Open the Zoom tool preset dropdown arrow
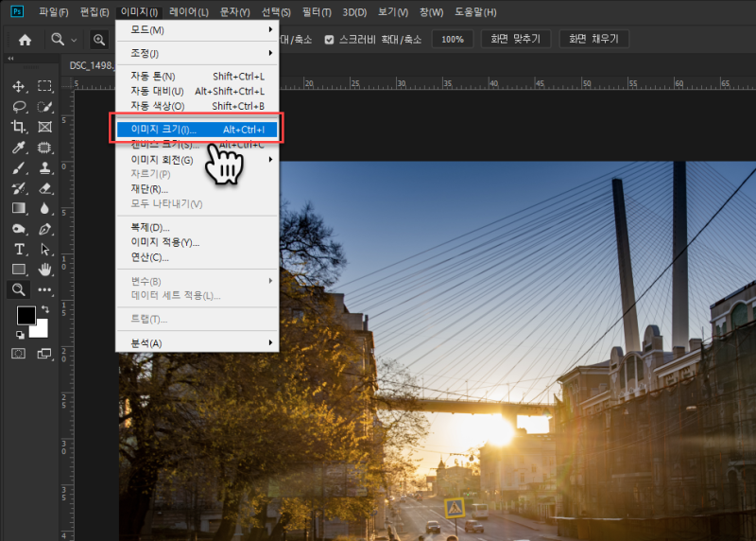 (74, 40)
